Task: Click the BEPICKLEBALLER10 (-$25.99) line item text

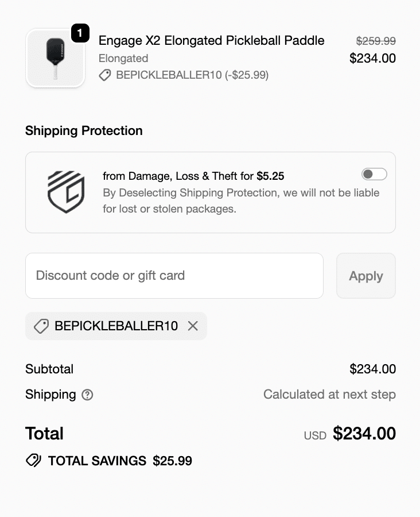Action: (x=192, y=75)
